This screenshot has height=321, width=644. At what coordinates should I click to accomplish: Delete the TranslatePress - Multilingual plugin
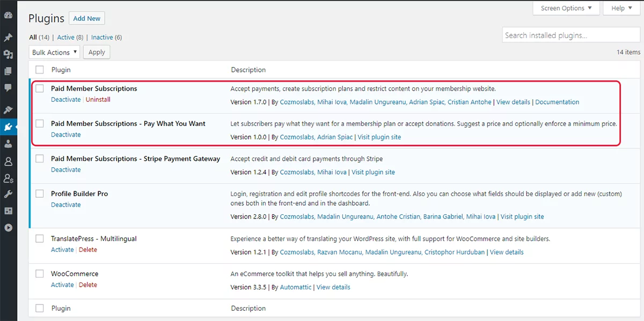pos(88,250)
